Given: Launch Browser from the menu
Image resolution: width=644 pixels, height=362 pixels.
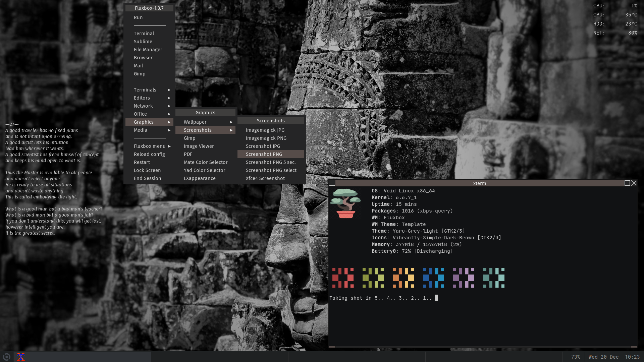Looking at the screenshot, I should [149, 58].
